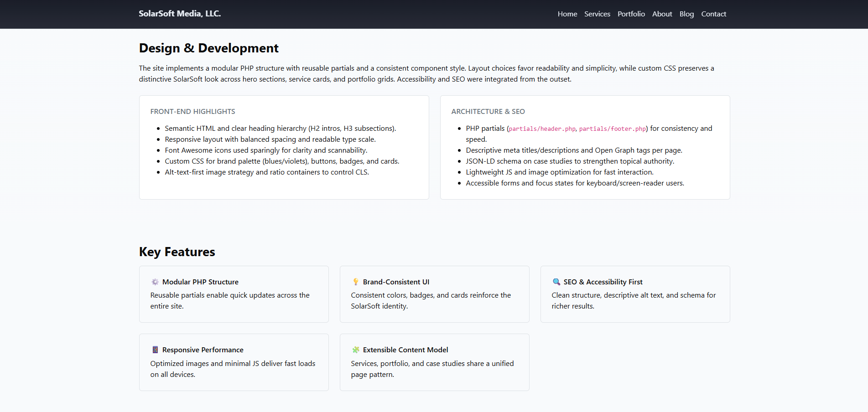Click the mobile phone icon on Responsive Performance

[x=155, y=350]
